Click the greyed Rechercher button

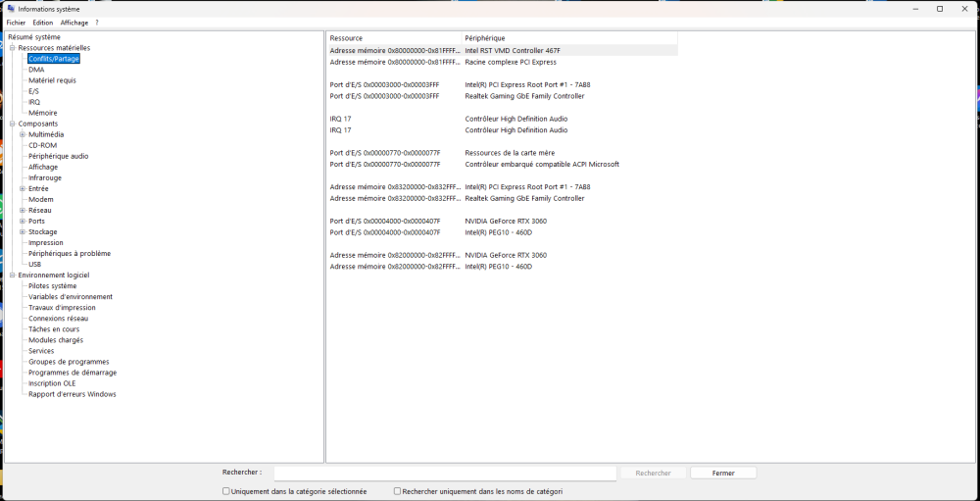653,474
